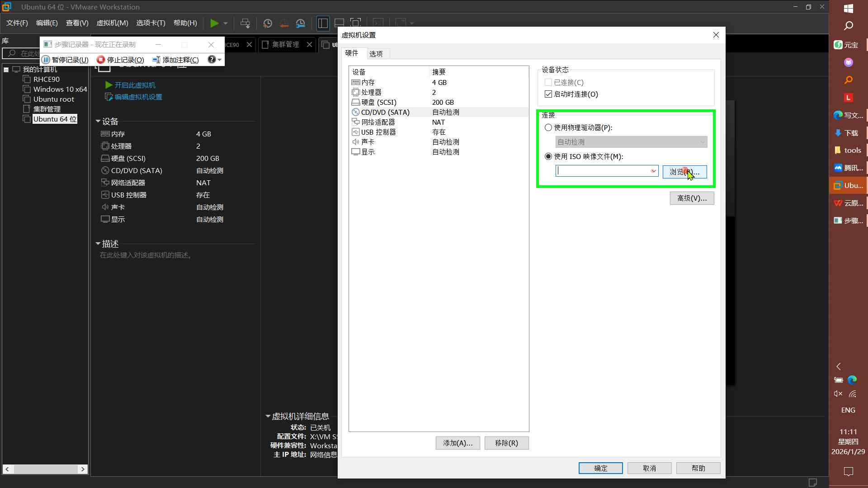
Task: Enable the connect at power on checkbox
Action: pyautogui.click(x=548, y=94)
